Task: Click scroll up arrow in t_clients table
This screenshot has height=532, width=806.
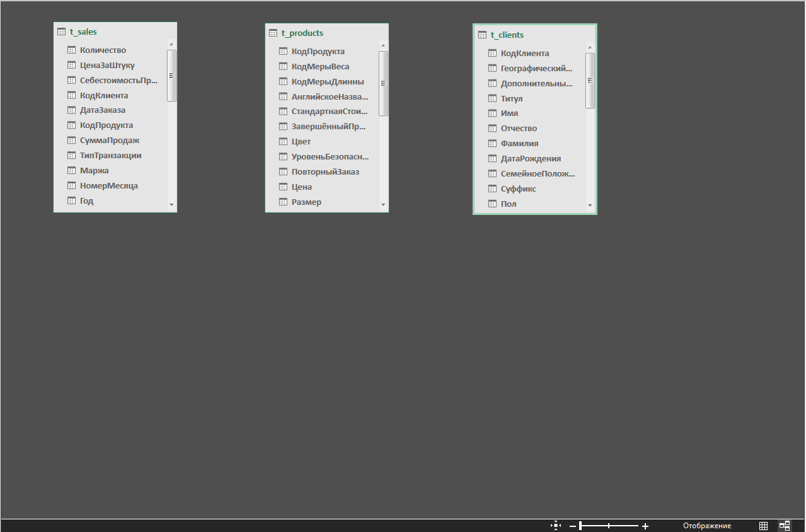Action: 590,48
